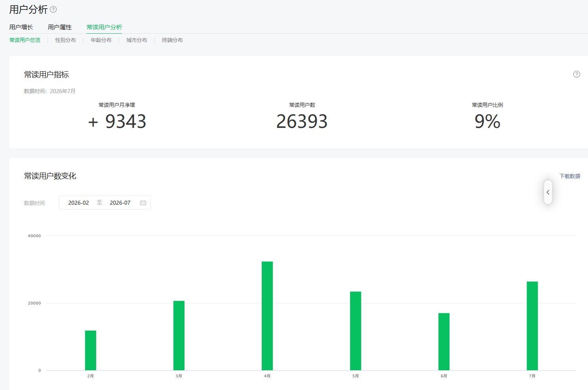Click the 常读用户数 value 26393
This screenshot has width=588, height=390.
point(302,121)
